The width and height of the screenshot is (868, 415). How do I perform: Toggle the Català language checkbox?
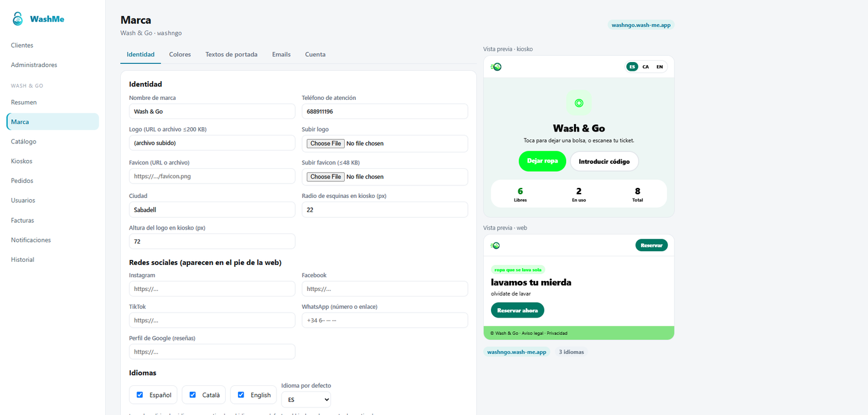tap(193, 395)
